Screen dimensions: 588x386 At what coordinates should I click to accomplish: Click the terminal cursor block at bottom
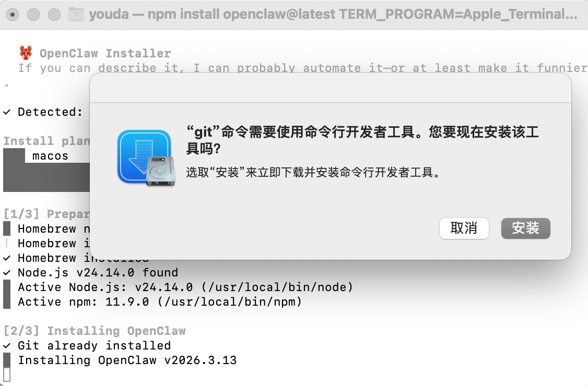(7, 375)
